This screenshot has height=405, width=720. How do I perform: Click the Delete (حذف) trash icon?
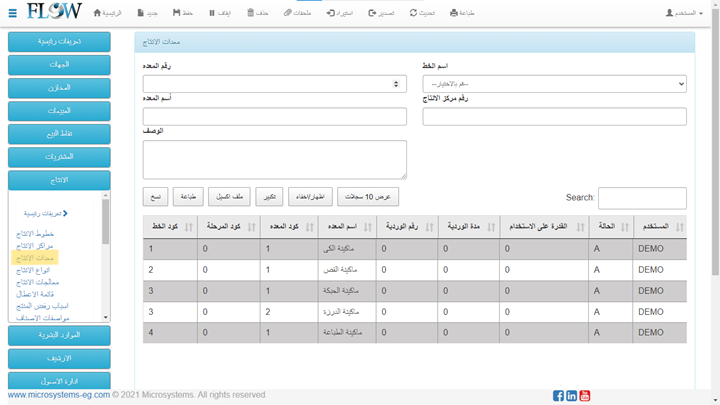(257, 13)
